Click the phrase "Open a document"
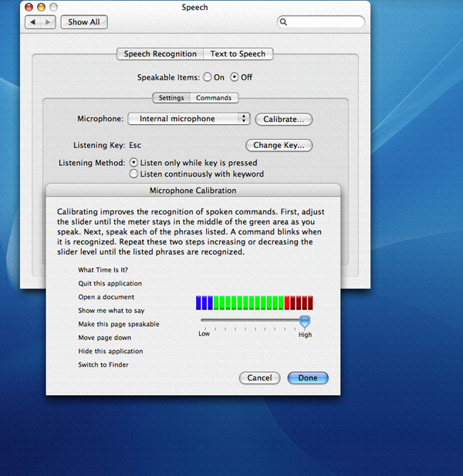This screenshot has width=463, height=476. pyautogui.click(x=106, y=297)
